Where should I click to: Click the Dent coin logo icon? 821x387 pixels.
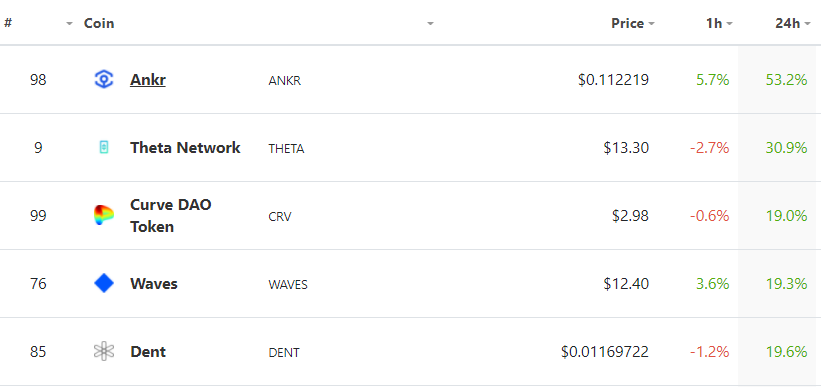[104, 351]
